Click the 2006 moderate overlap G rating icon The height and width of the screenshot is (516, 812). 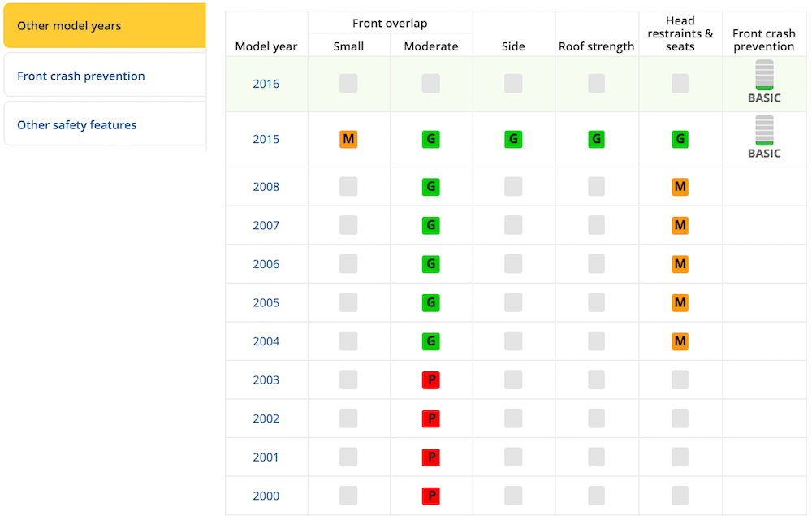coord(431,264)
